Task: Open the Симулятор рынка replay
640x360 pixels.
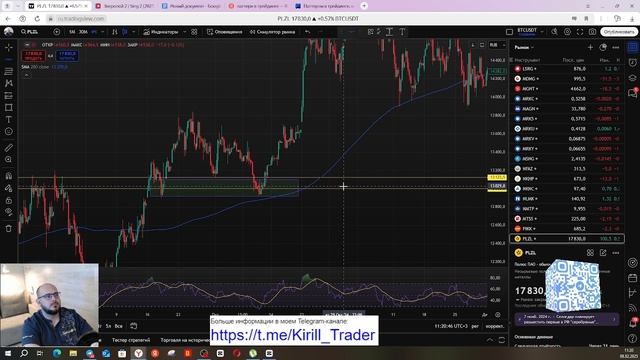Action: [272, 32]
